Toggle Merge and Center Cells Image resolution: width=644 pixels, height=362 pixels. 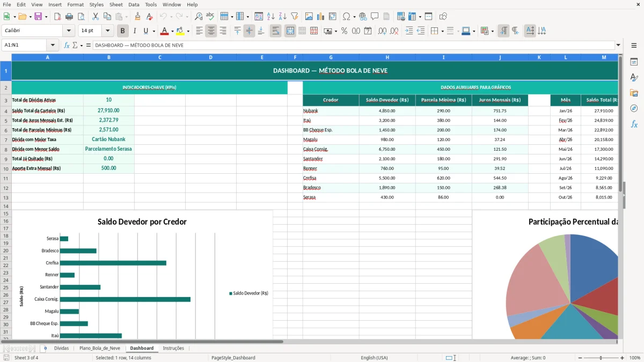290,31
